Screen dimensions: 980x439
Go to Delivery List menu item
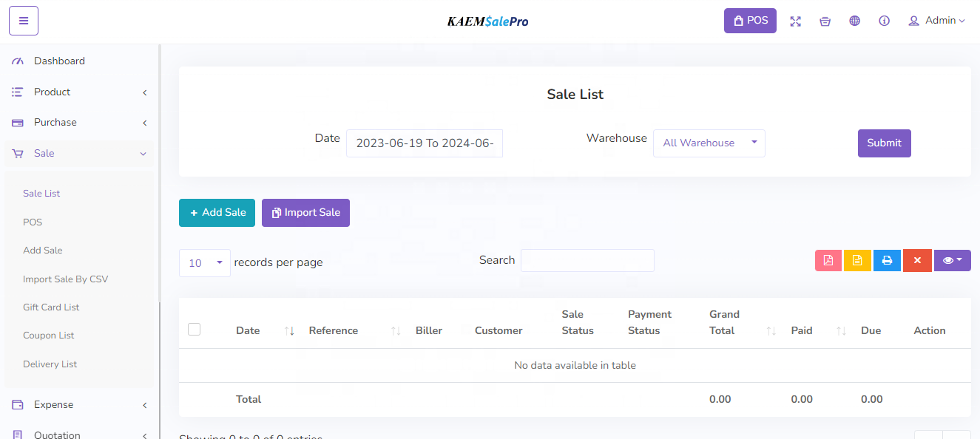point(50,364)
